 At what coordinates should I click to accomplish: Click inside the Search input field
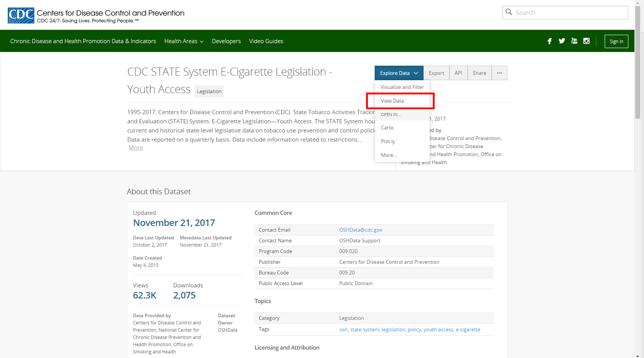tap(570, 13)
